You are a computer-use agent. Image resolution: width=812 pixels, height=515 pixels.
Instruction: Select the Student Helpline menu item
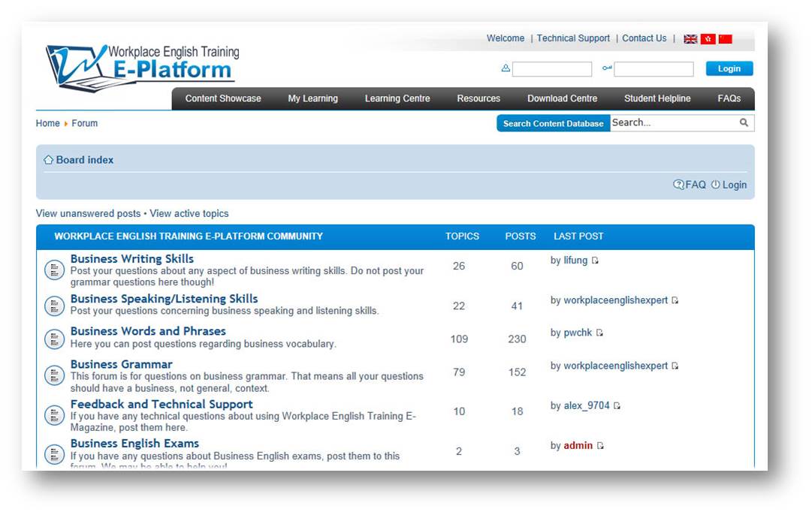click(x=657, y=99)
